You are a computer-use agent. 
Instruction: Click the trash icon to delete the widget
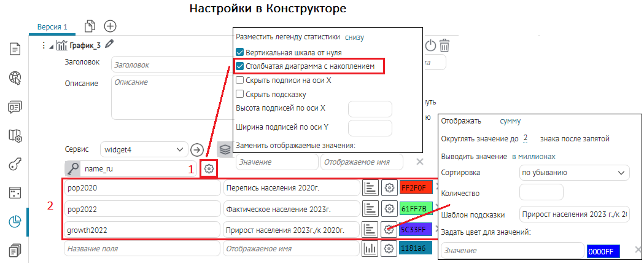(444, 45)
